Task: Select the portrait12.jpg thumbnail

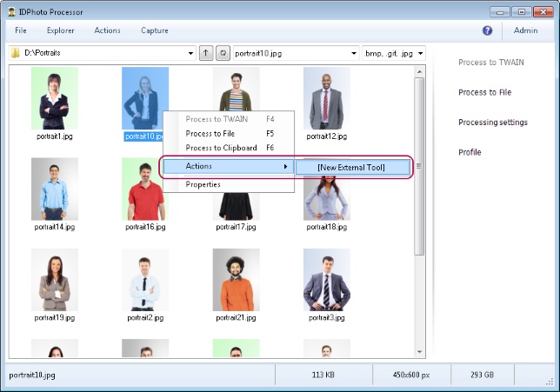Action: [x=327, y=98]
